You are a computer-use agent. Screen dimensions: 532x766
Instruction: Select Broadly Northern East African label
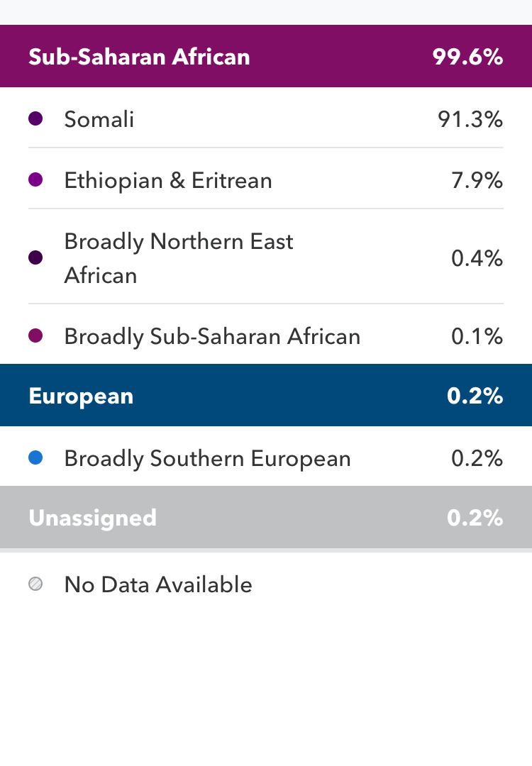178,258
